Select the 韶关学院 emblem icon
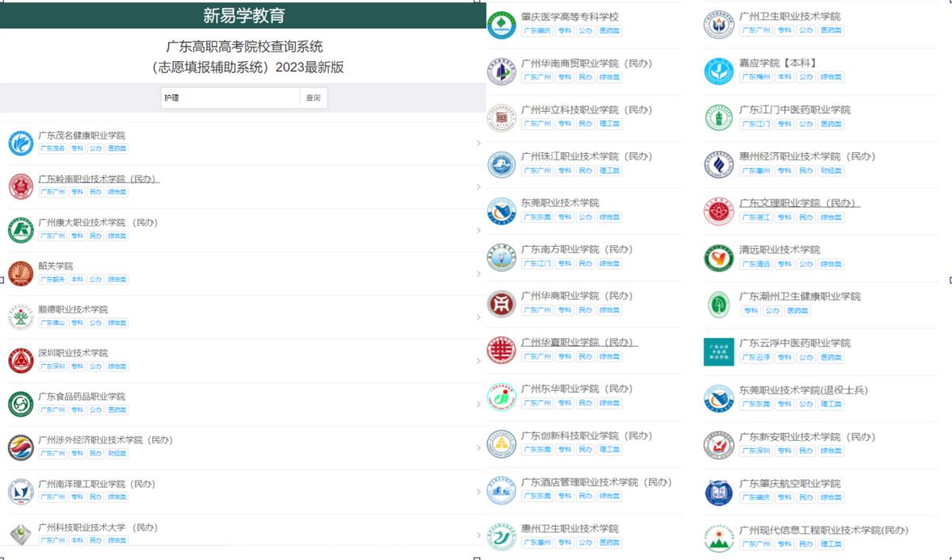Screen dimensions: 952x560 pos(20,274)
